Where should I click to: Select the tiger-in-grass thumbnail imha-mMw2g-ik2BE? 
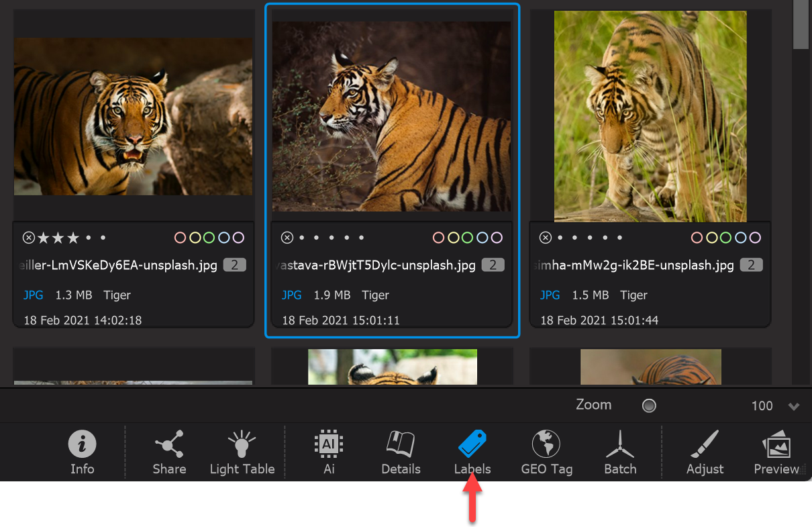pos(650,116)
